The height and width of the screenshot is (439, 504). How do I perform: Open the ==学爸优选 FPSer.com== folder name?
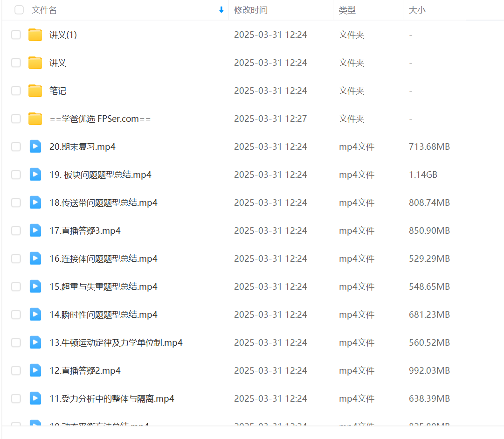pyautogui.click(x=100, y=118)
